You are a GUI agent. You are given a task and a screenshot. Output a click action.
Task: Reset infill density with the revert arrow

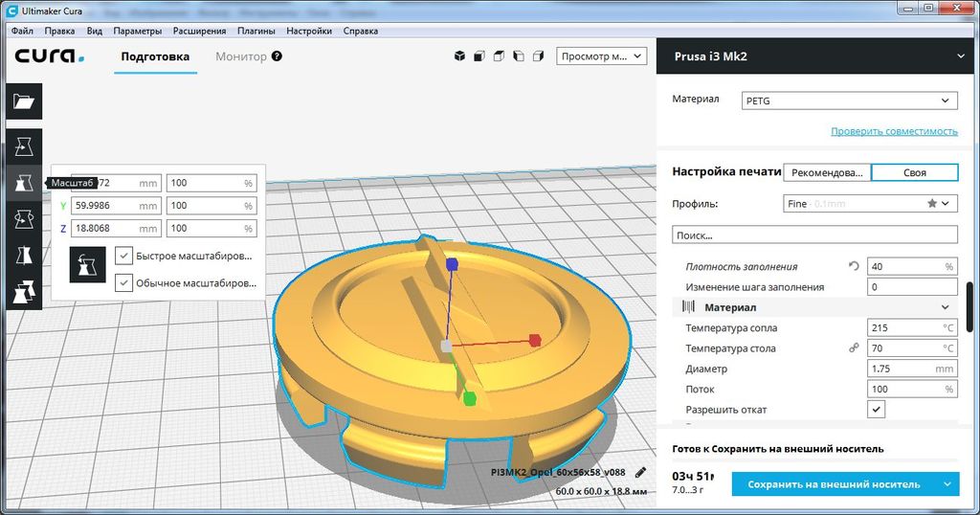pyautogui.click(x=854, y=266)
